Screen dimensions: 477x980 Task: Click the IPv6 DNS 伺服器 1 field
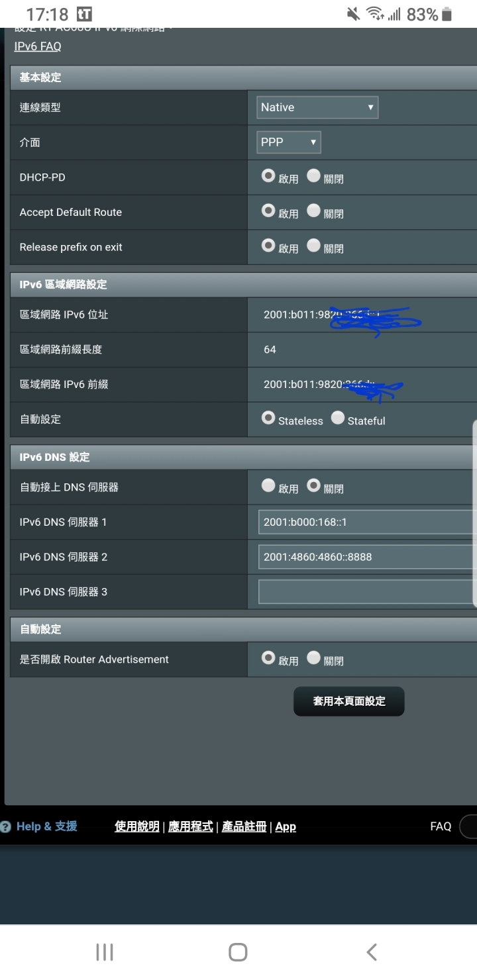(x=368, y=522)
